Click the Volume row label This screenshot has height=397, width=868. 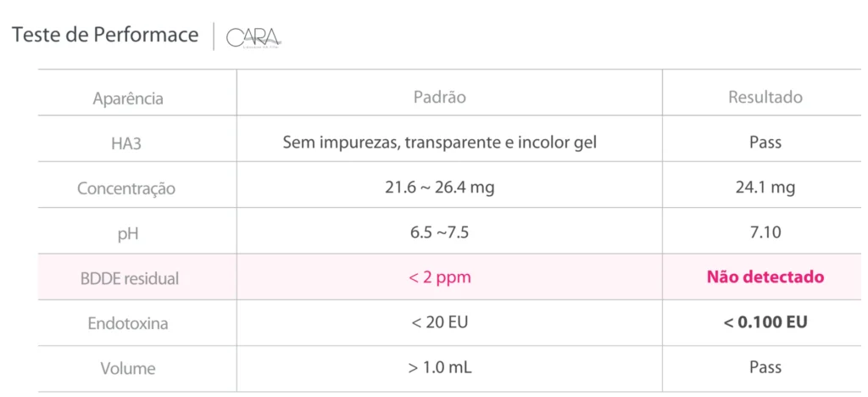(x=128, y=369)
